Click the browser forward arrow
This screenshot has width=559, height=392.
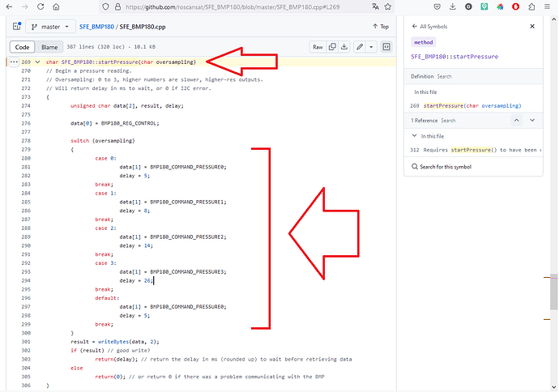(x=24, y=6)
